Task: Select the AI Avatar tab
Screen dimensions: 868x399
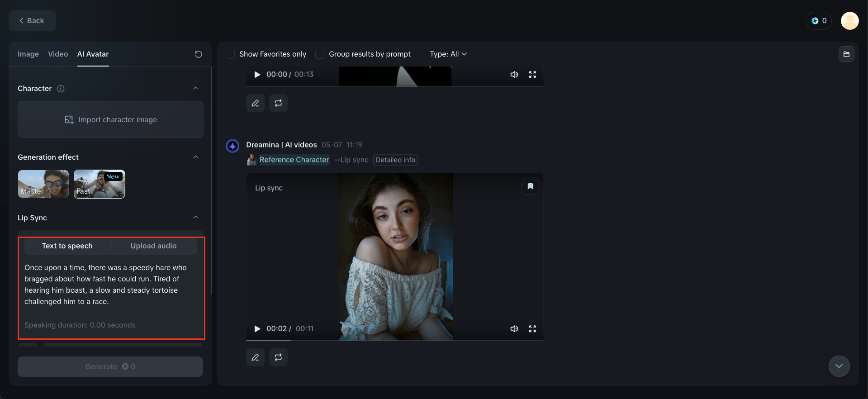Action: pyautogui.click(x=93, y=54)
